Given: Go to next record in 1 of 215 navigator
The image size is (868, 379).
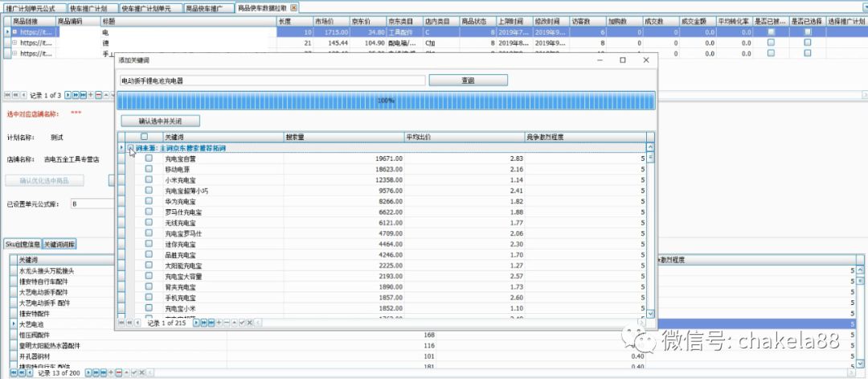Looking at the screenshot, I should 196,323.
